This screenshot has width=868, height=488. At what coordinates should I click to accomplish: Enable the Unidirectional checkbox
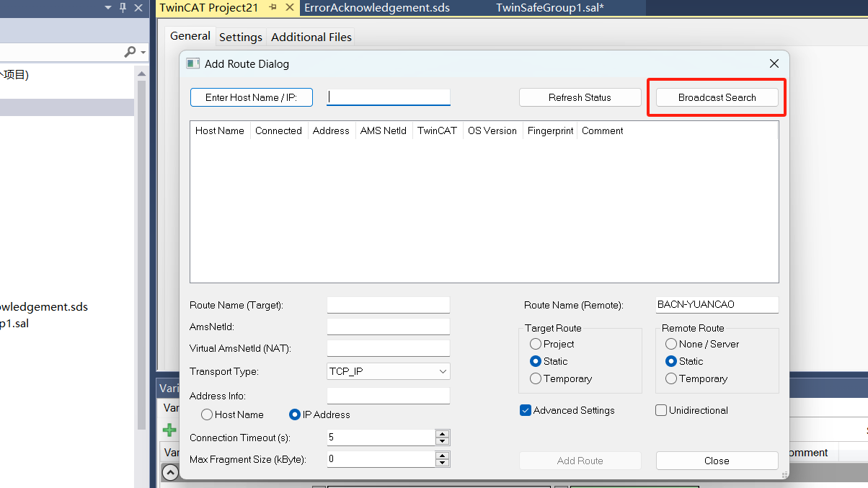[661, 410]
